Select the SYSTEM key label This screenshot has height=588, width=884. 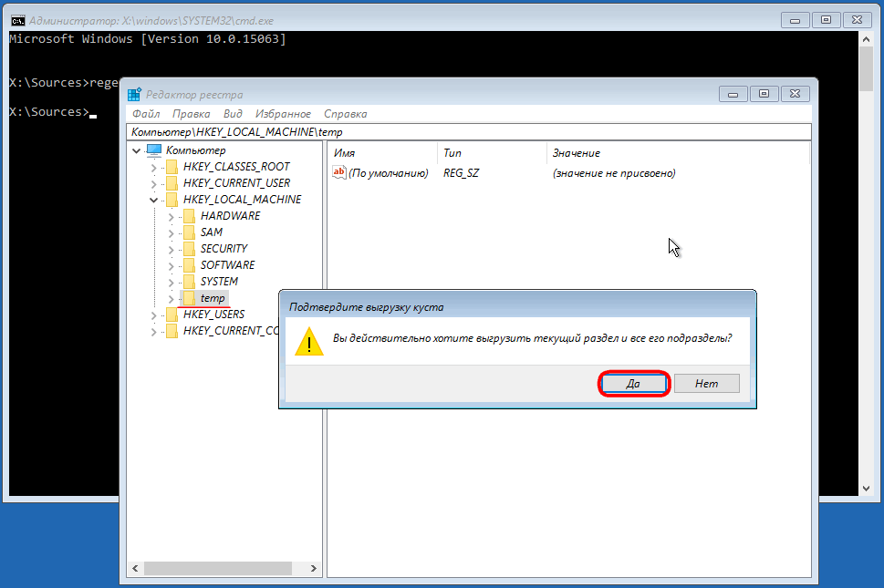(219, 281)
